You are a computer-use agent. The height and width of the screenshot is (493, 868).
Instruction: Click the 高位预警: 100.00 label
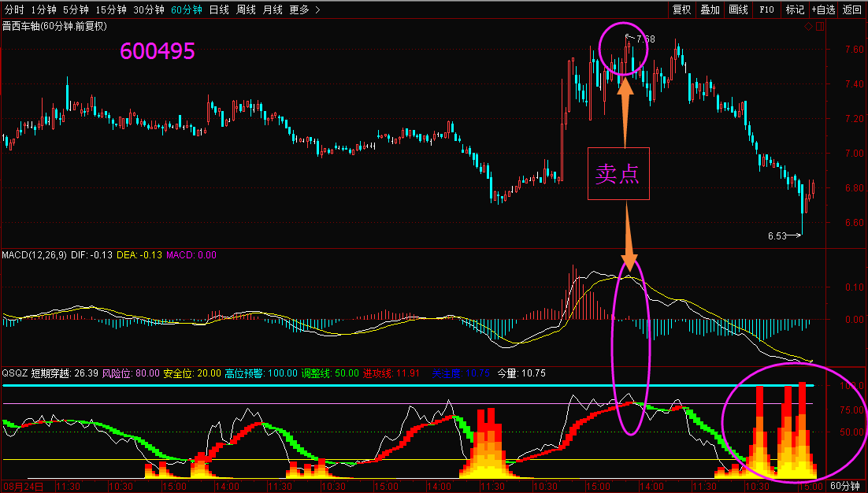(x=262, y=373)
